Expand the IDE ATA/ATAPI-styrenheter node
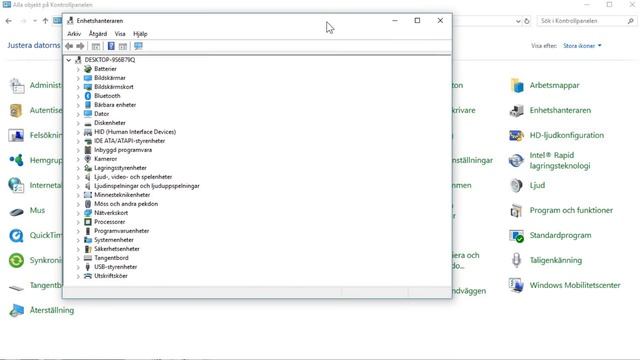 pyautogui.click(x=78, y=141)
